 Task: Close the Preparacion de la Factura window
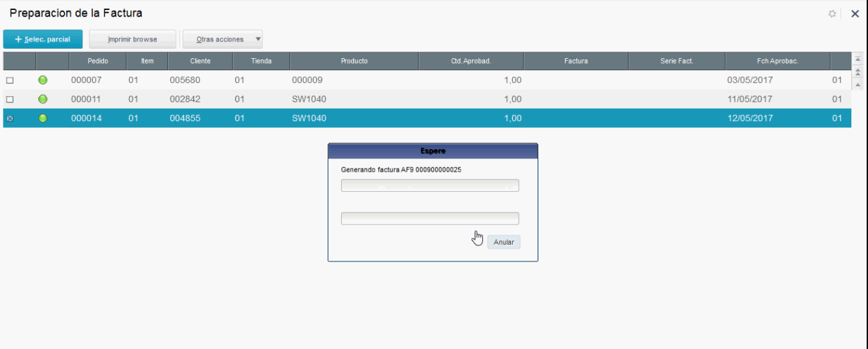point(855,13)
